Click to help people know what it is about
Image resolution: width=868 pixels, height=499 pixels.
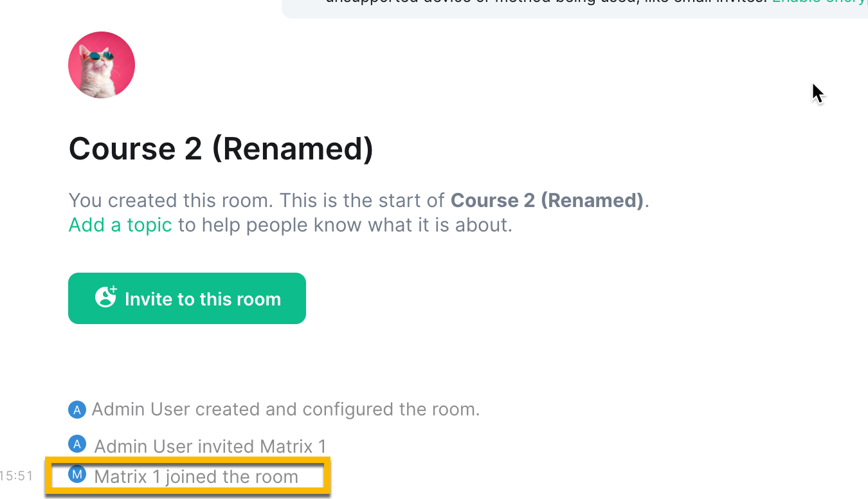coord(345,225)
